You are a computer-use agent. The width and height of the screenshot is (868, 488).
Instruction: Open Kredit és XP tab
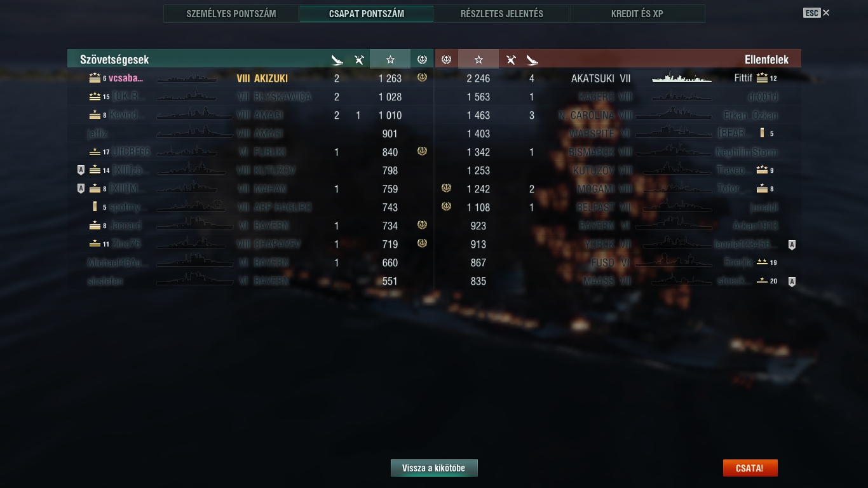[x=637, y=13]
